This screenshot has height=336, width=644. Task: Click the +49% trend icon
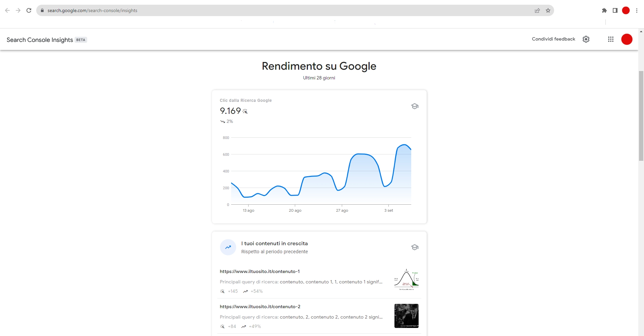click(244, 327)
